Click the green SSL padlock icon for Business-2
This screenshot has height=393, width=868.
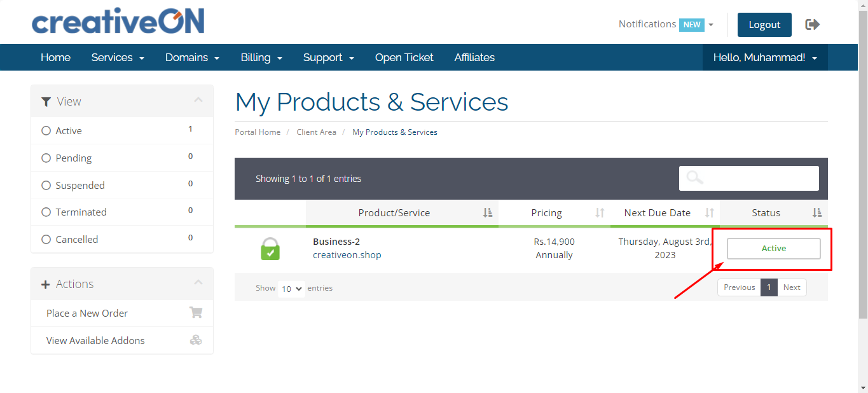(270, 249)
